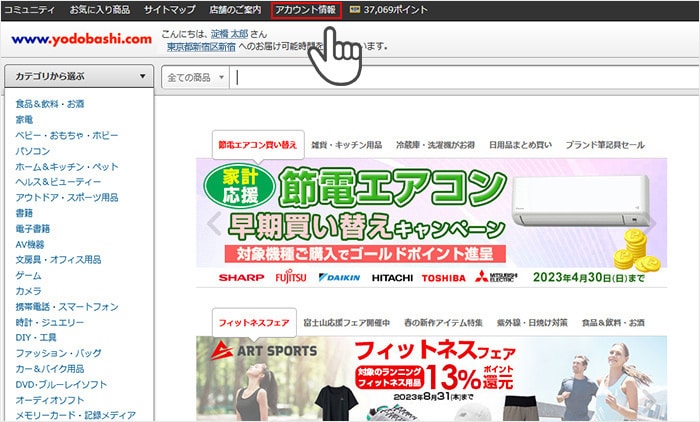Select category 時計・ジュエリー

tap(50, 322)
